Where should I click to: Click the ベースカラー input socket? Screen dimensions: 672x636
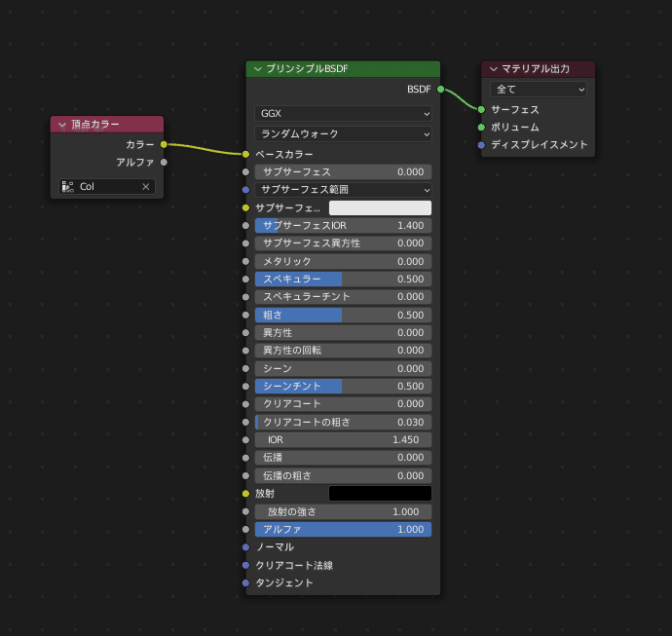click(x=245, y=154)
